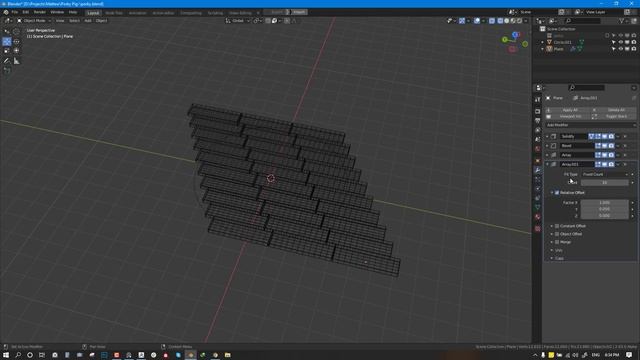Open the Global transform orientation dropdown
Screen dimensions: 640x360
(x=238, y=20)
